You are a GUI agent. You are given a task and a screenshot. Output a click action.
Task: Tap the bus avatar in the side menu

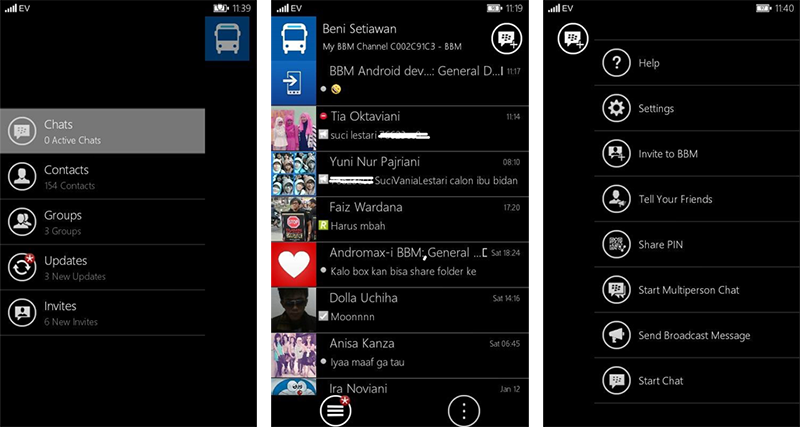click(227, 38)
